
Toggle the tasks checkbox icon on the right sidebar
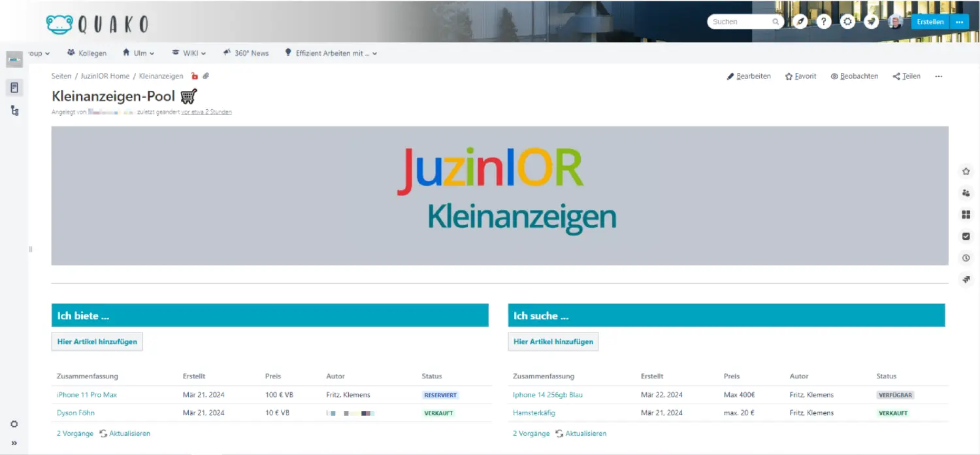pos(966,236)
